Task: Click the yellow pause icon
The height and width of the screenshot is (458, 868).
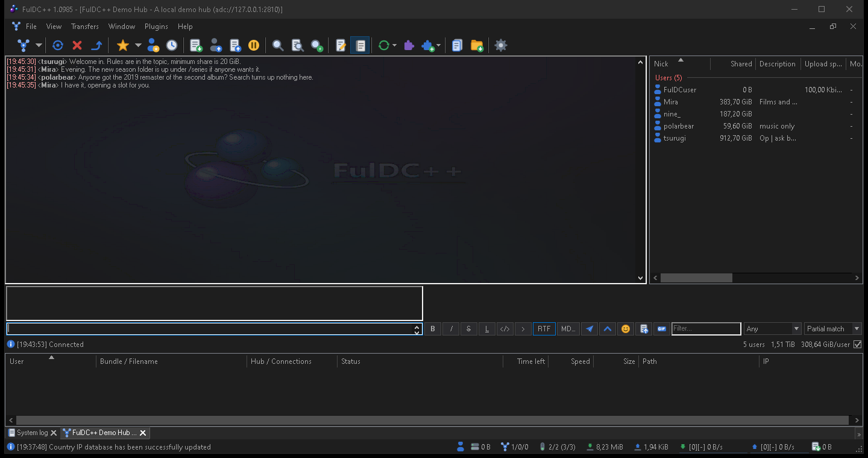Action: point(254,45)
